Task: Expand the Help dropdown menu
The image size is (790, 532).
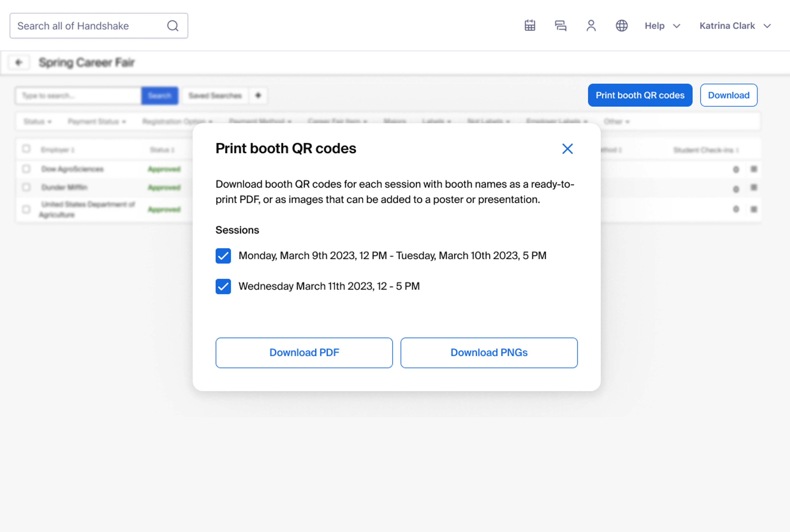Action: tap(662, 26)
